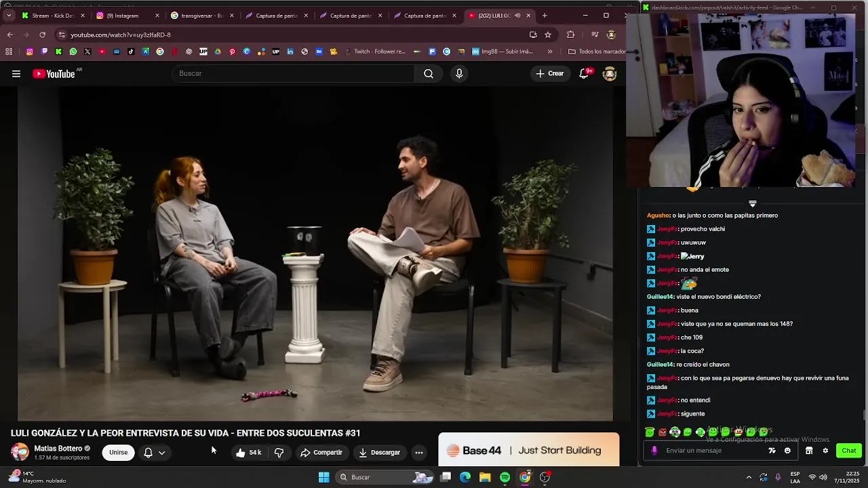Open the Windows taskbar Buscar search box
The image size is (868, 488).
(385, 477)
